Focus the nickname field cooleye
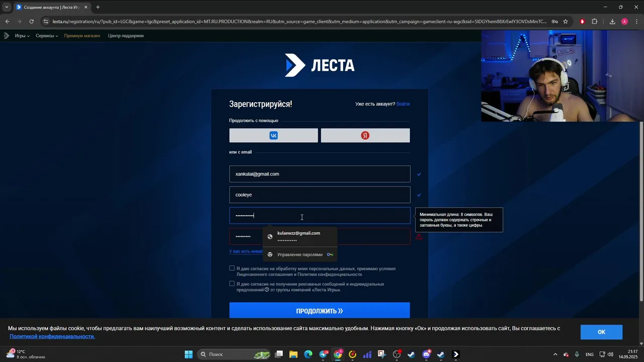Image resolution: width=644 pixels, height=362 pixels. click(320, 195)
